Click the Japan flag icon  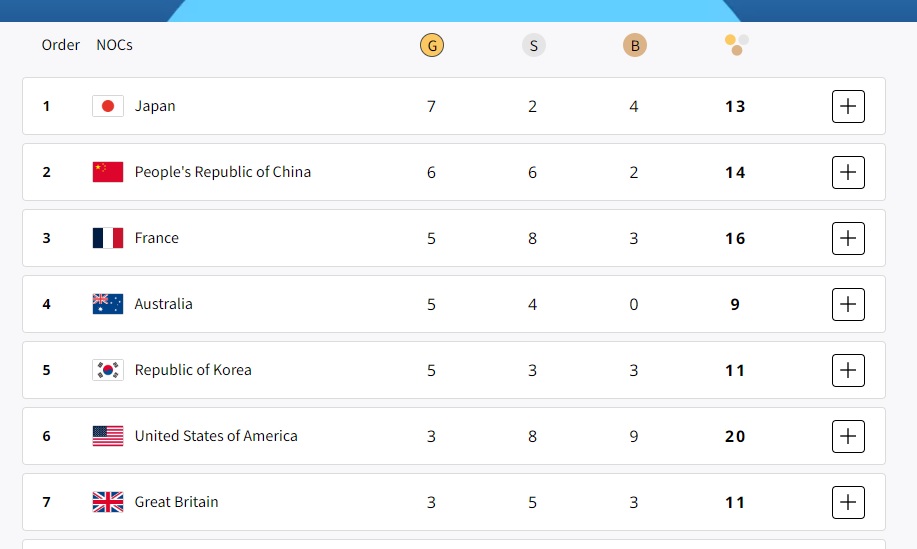[x=108, y=106]
